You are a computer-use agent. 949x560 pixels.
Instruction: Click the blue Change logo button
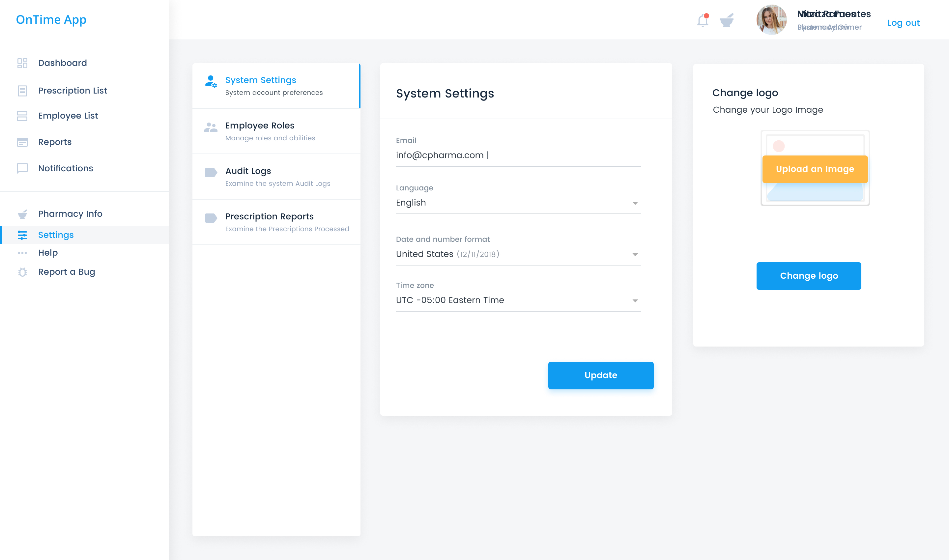[x=809, y=276]
